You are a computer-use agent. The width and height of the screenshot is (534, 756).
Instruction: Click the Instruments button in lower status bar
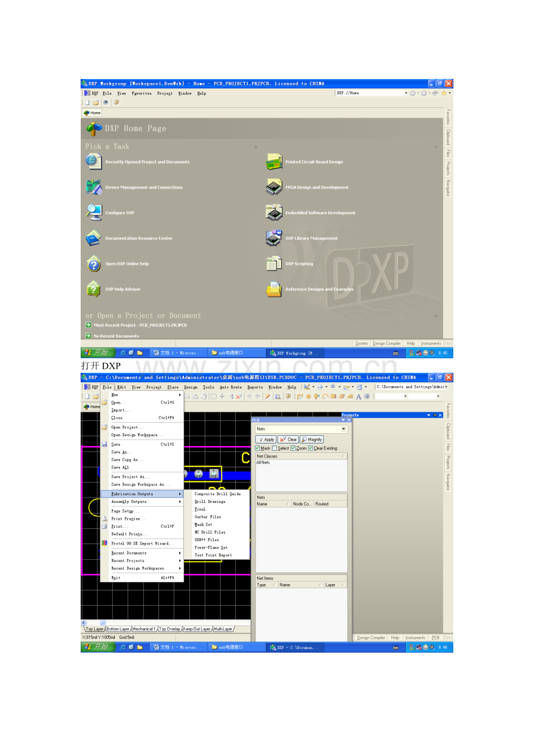point(416,638)
